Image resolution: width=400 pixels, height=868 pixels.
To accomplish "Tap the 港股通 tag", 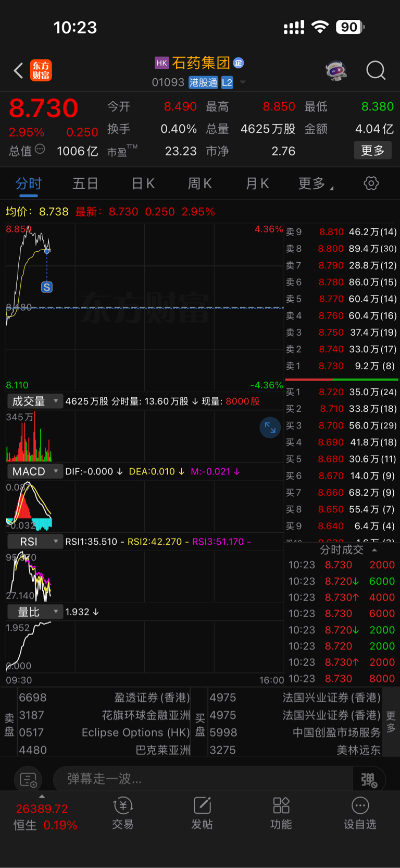I will tap(203, 82).
